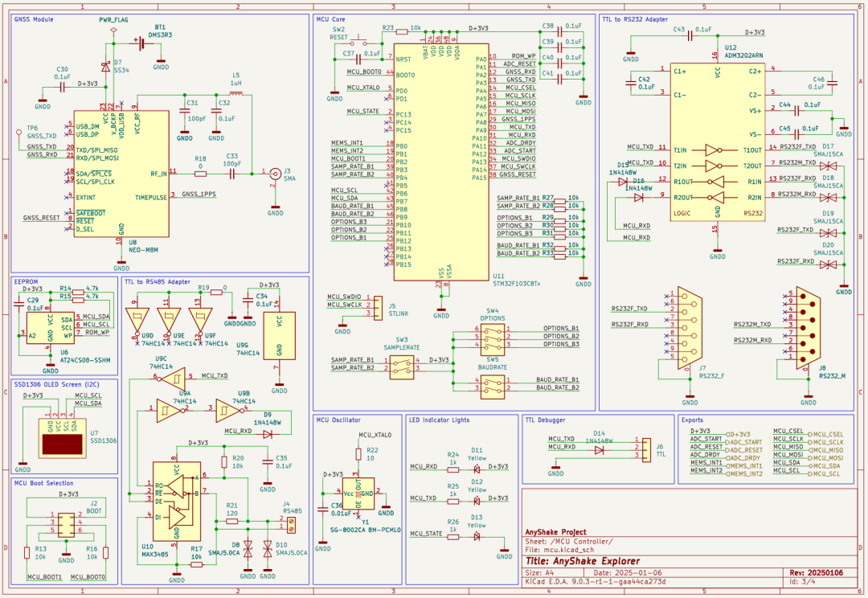Click the "GNSS Module" section title
The image size is (868, 598).
[34, 19]
